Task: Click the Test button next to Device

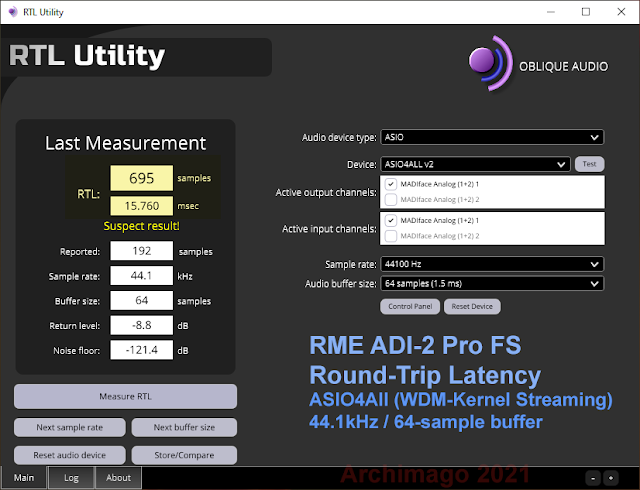Action: tap(589, 164)
